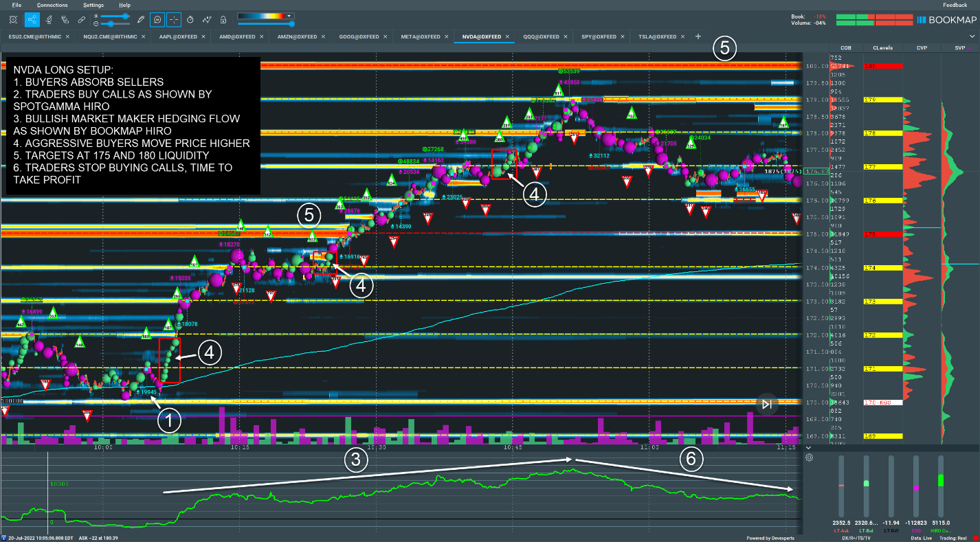Click the Bookmap logo
980x542 pixels.
click(946, 20)
